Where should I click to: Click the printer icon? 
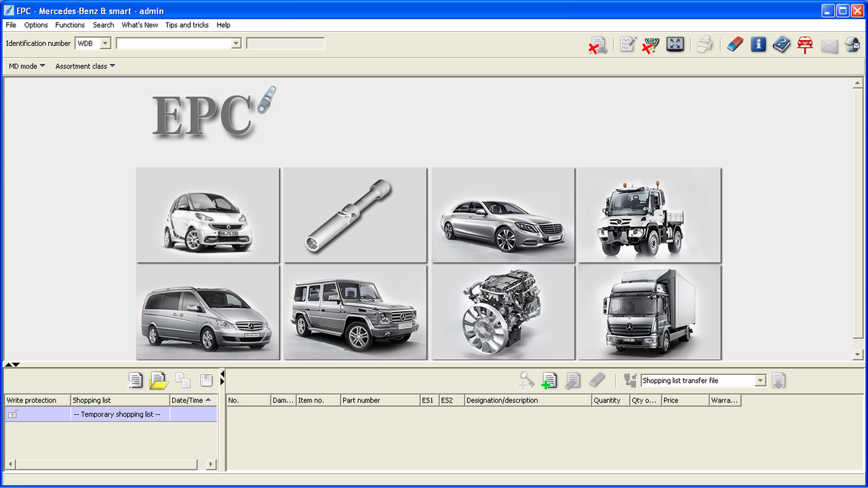705,45
